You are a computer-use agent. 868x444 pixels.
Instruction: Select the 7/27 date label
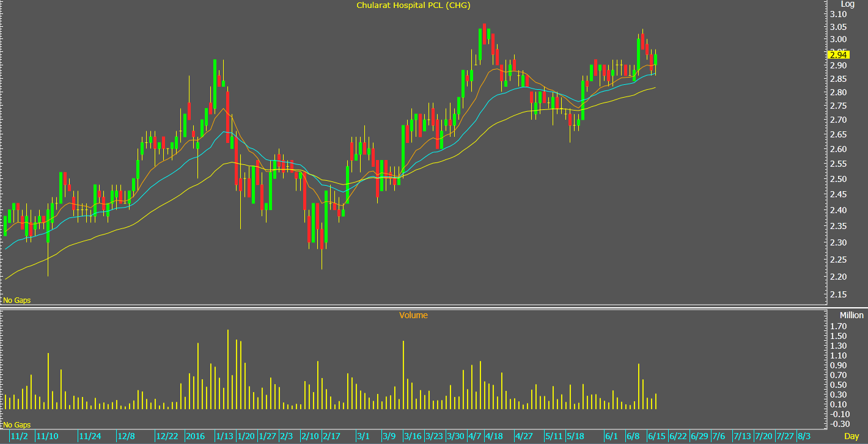(x=785, y=436)
